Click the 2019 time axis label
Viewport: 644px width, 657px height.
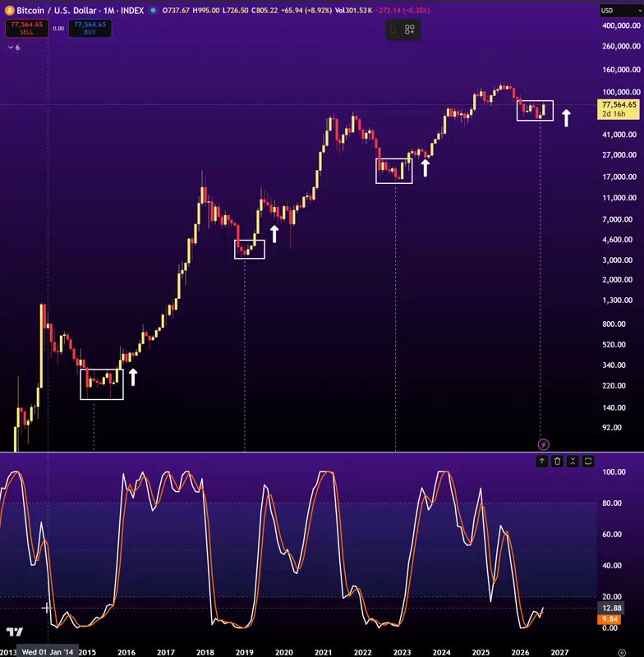[x=244, y=652]
